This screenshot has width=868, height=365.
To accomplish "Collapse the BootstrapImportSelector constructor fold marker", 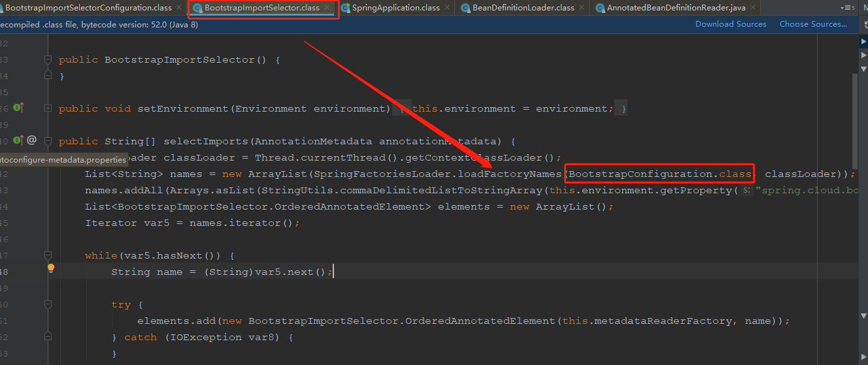I will (x=48, y=59).
